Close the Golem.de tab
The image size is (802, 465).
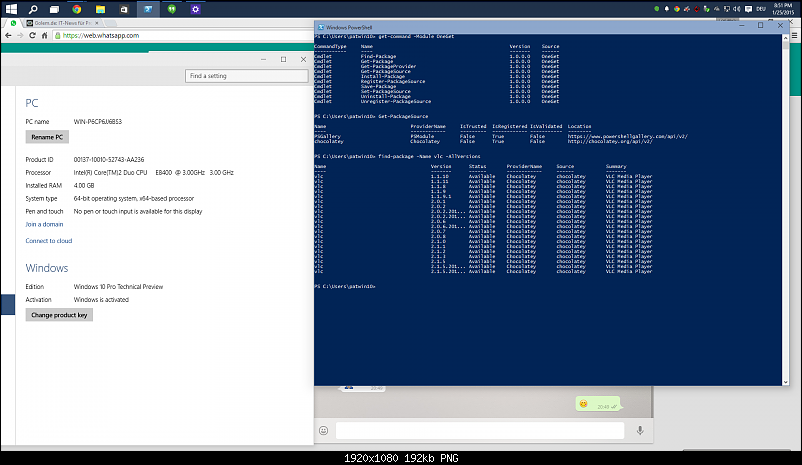pyautogui.click(x=97, y=23)
